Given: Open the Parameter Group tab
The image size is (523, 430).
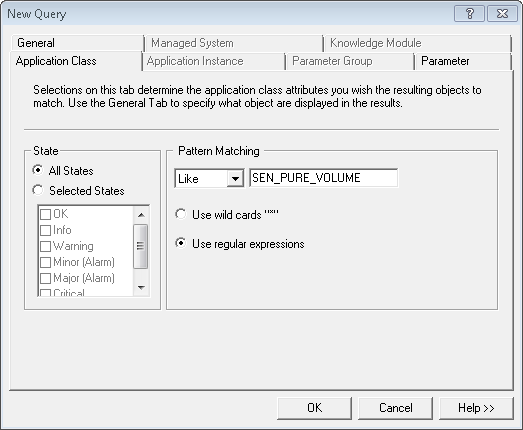Looking at the screenshot, I should point(350,61).
